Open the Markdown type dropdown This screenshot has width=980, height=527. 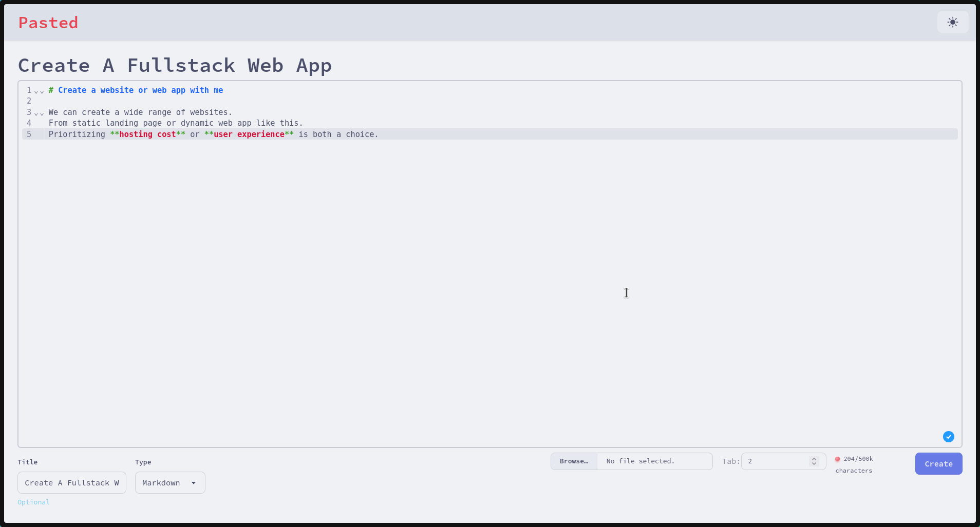(x=170, y=483)
